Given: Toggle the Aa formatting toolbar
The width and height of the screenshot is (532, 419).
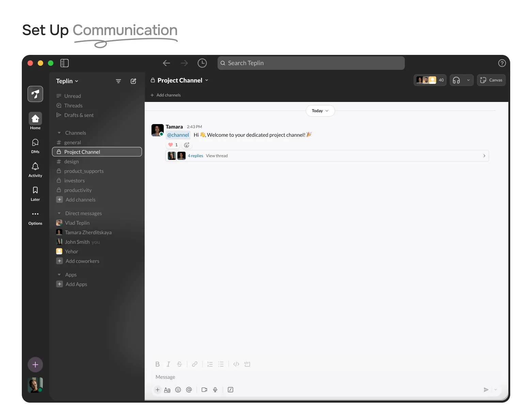Looking at the screenshot, I should (x=167, y=390).
